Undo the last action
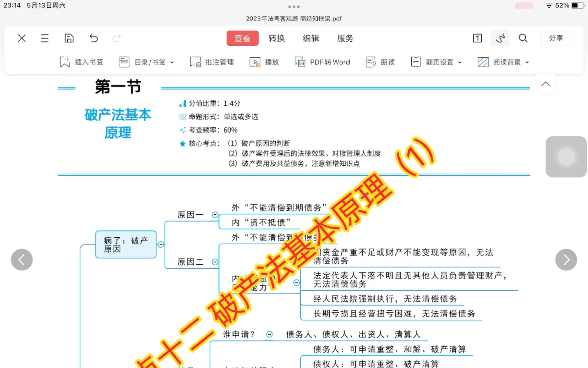This screenshot has width=588, height=368. pos(94,38)
